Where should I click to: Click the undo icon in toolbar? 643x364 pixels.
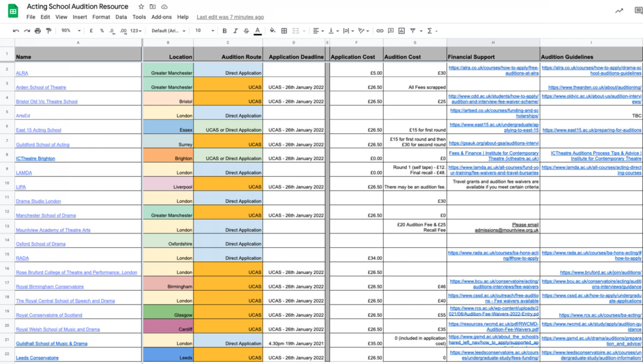(16, 31)
